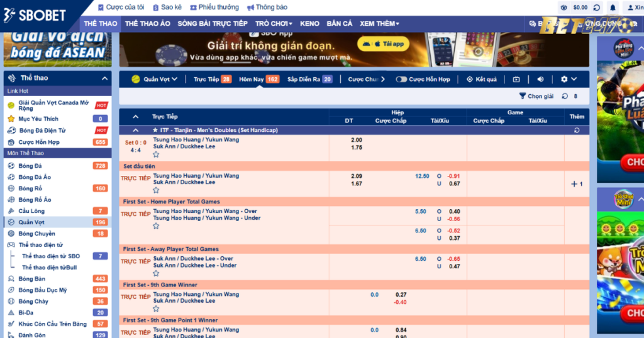Open the live video icon
This screenshot has width=644, height=338.
click(516, 79)
